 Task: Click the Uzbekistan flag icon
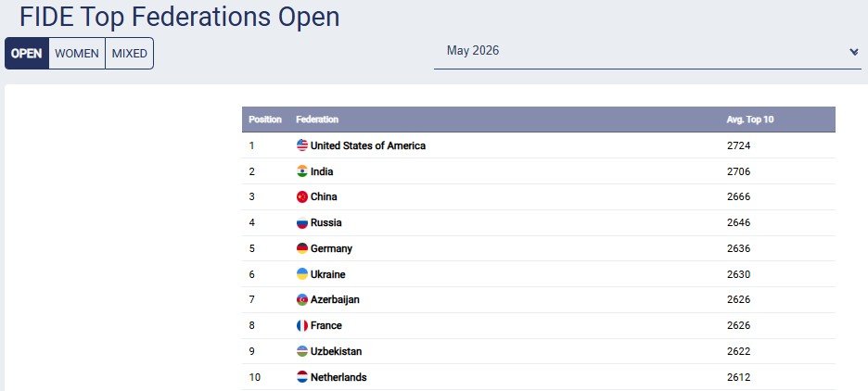coord(302,351)
